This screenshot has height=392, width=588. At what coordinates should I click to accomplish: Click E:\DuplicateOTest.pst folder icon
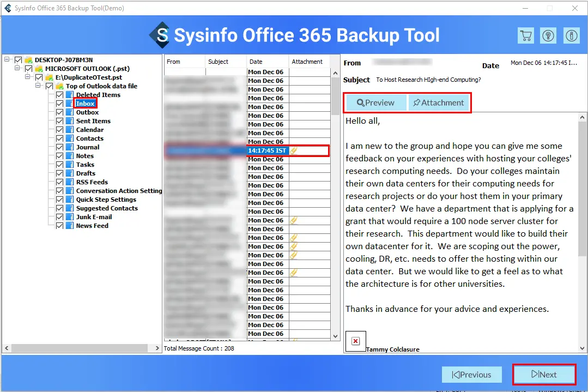[x=49, y=77]
